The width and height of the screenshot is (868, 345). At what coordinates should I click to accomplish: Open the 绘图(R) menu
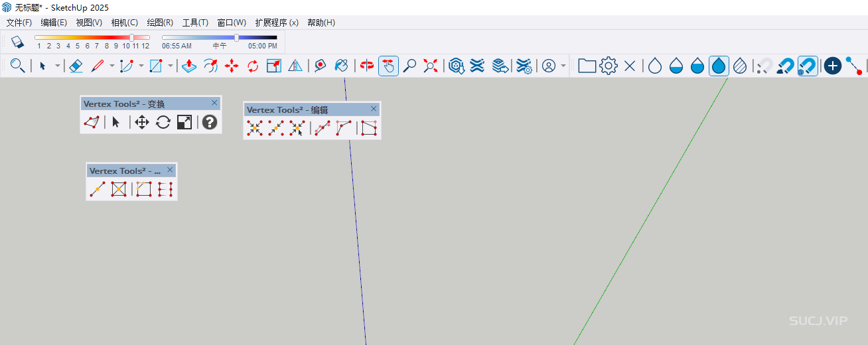tap(160, 22)
